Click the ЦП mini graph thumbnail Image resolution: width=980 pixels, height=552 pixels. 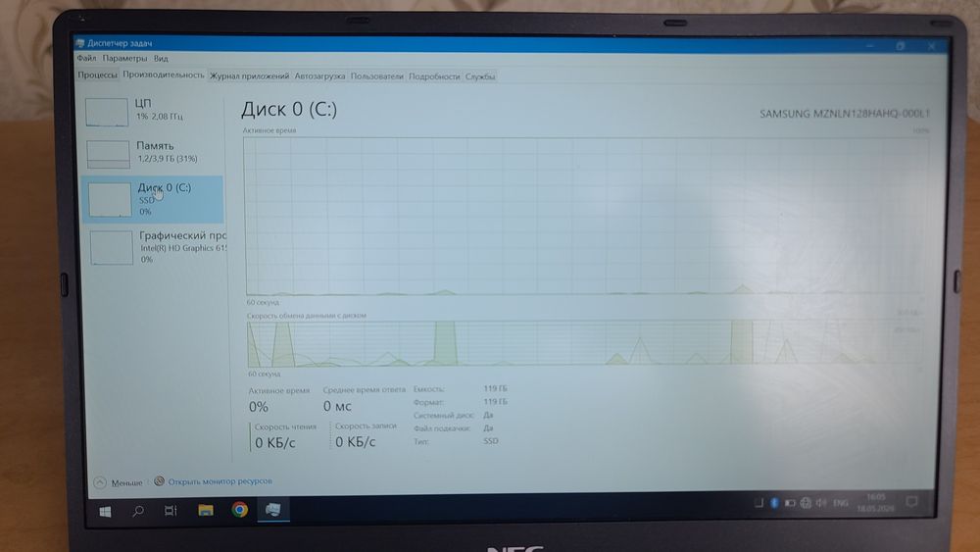[x=107, y=112]
